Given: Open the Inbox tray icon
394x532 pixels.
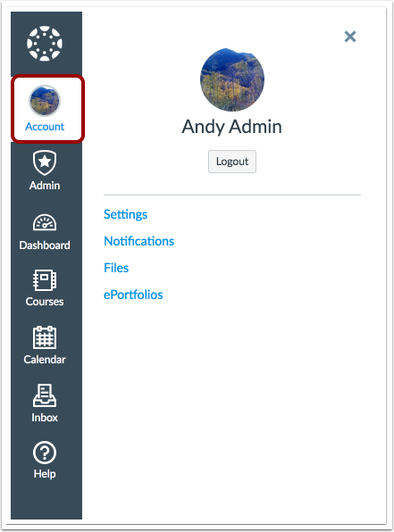Looking at the screenshot, I should point(45,395).
